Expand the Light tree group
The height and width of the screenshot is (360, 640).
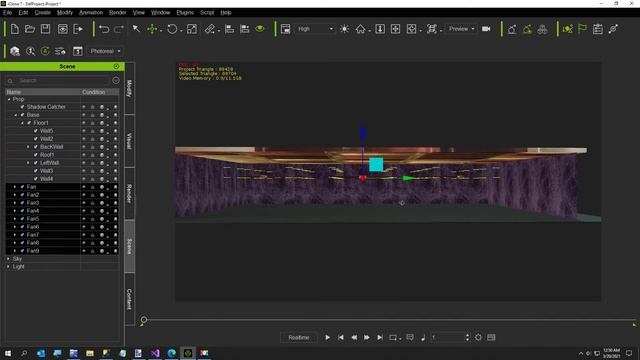[x=8, y=267]
